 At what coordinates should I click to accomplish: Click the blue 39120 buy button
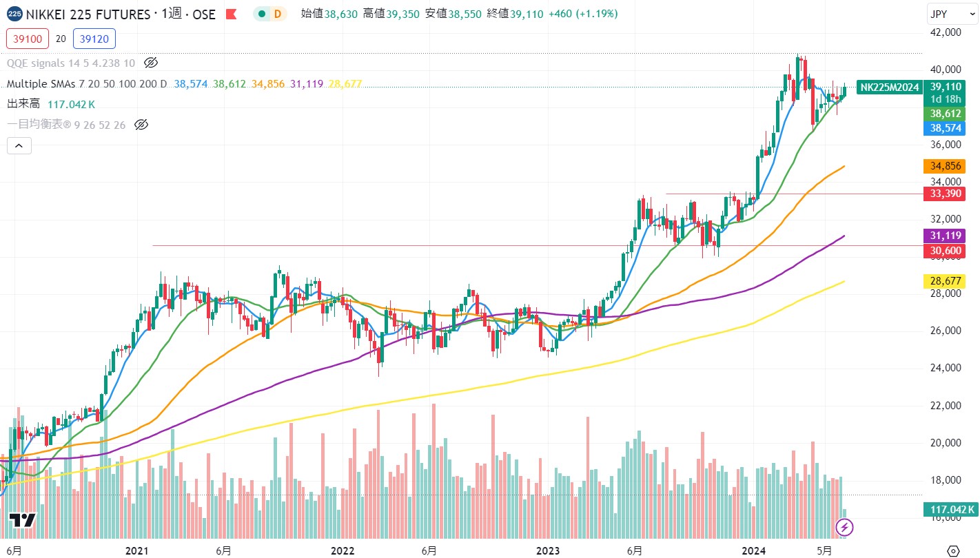pyautogui.click(x=95, y=39)
